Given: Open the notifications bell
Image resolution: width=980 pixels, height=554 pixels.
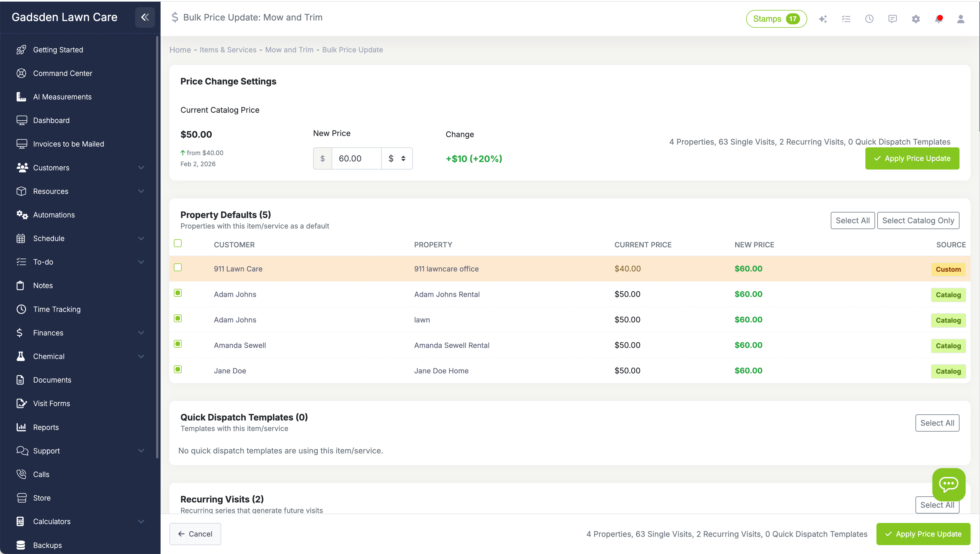Looking at the screenshot, I should tap(938, 19).
